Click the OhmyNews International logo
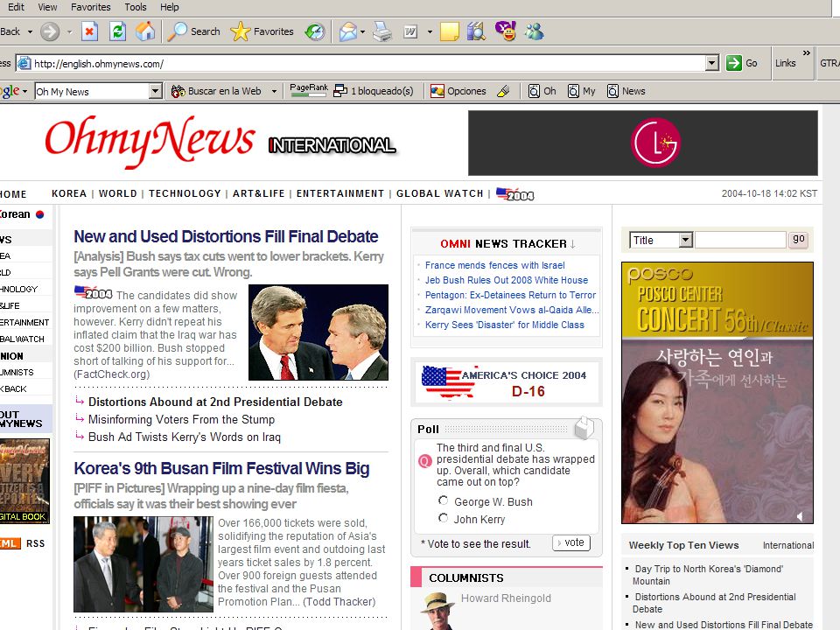Viewport: 840px width, 630px height. 220,142
